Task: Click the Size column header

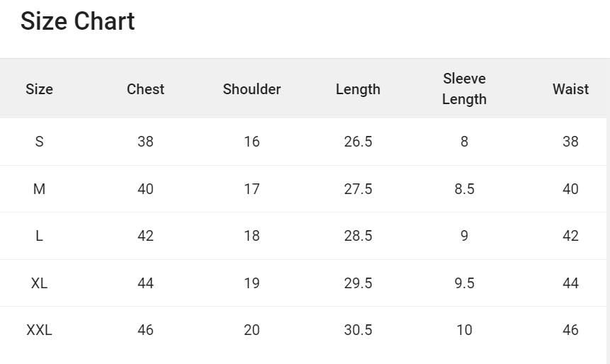Action: (x=39, y=89)
